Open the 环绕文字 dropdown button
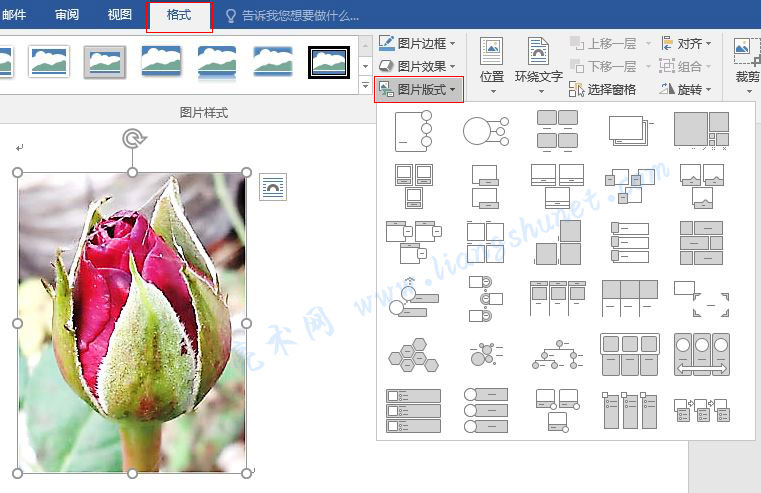This screenshot has width=761, height=493. pos(539,66)
